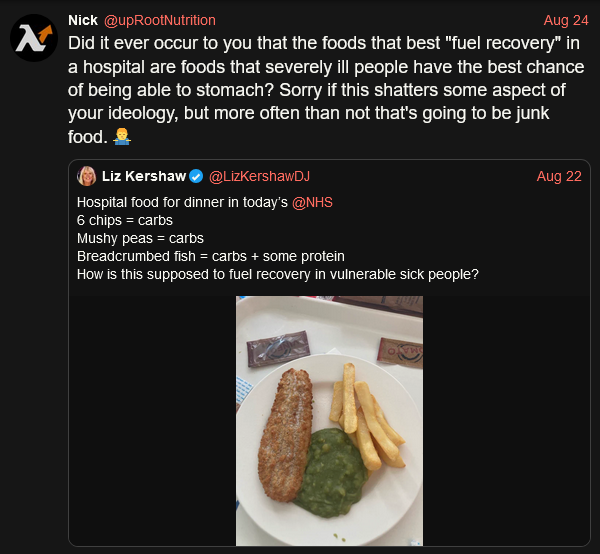
Task: Click the "Breadcrumbed fish" text line
Action: pyautogui.click(x=210, y=256)
